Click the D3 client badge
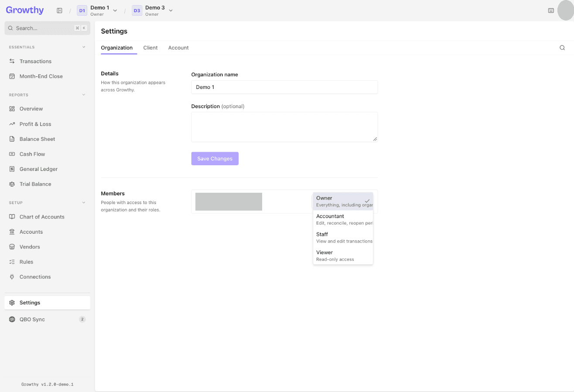The height and width of the screenshot is (392, 574). [x=137, y=10]
